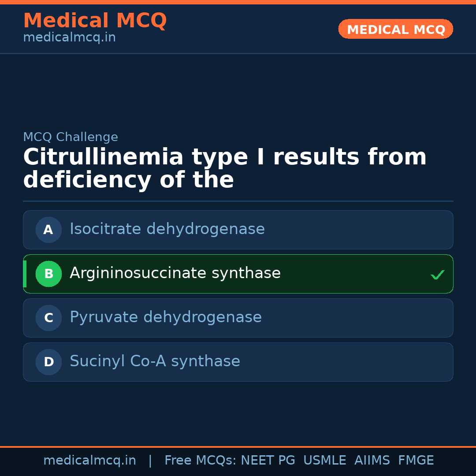Click the MCQ Challenge label
The image size is (476, 476).
tap(71, 137)
